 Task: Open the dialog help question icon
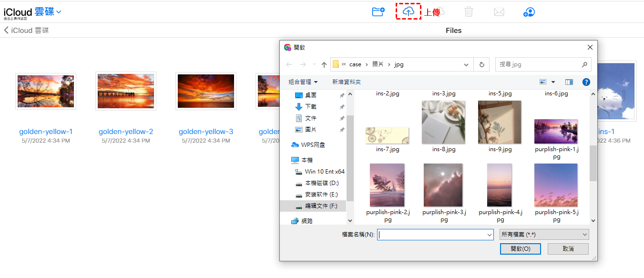[x=586, y=82]
